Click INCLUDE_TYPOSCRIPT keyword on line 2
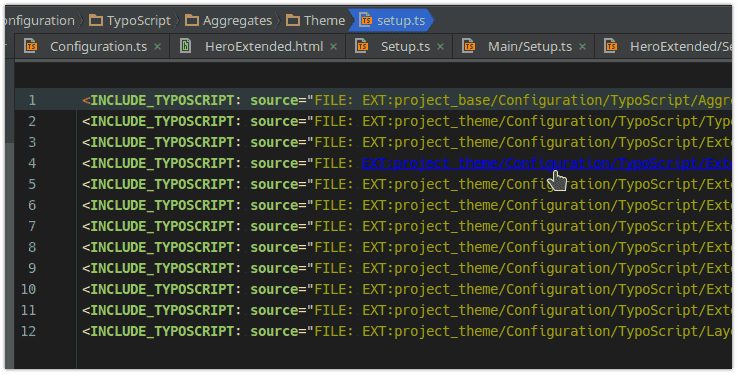This screenshot has width=737, height=374. click(x=162, y=121)
